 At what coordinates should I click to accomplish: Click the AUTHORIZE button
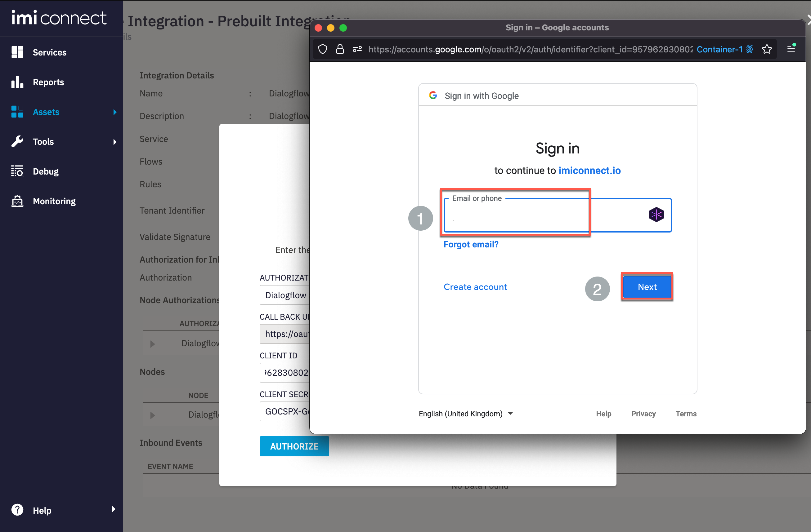point(294,446)
